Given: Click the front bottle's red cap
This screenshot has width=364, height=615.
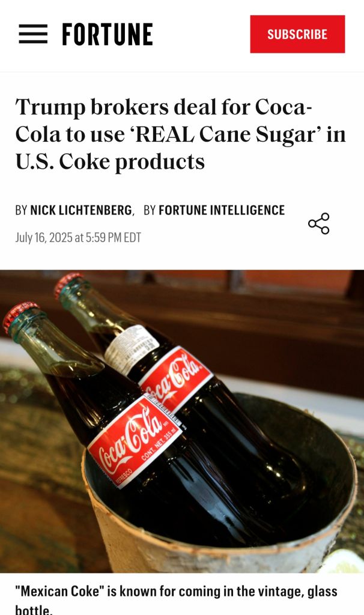Looking at the screenshot, I should 20,314.
